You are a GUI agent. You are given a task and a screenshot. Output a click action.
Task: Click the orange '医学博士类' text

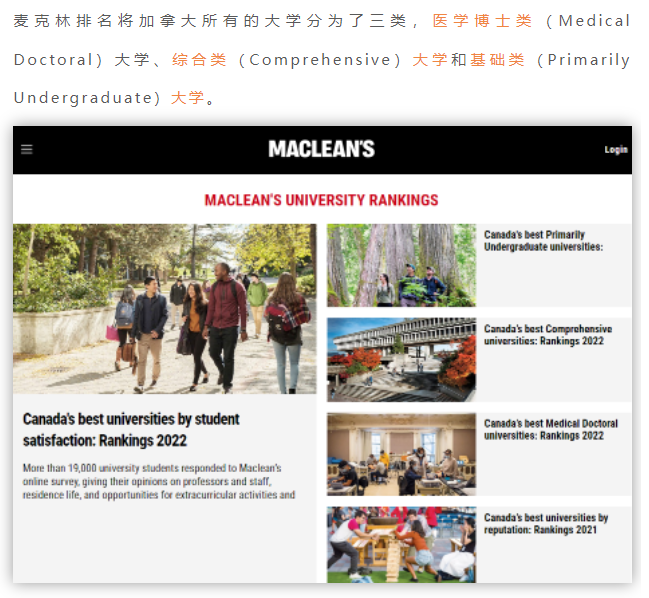coord(482,21)
